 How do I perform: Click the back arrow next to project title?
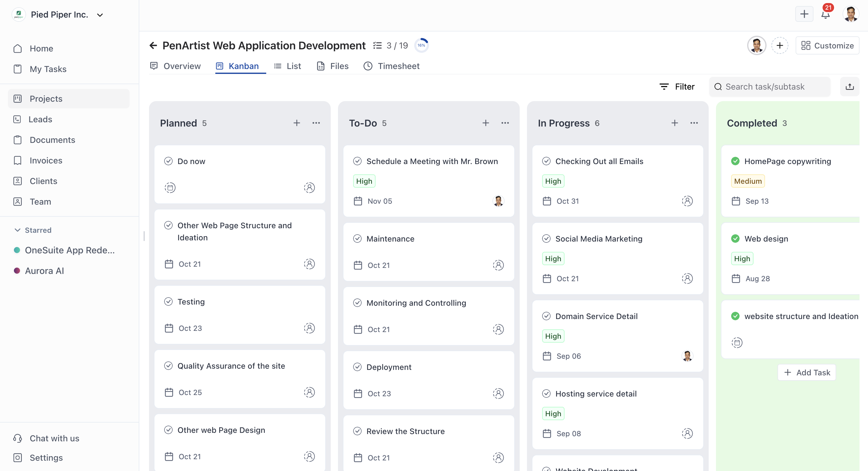[153, 45]
